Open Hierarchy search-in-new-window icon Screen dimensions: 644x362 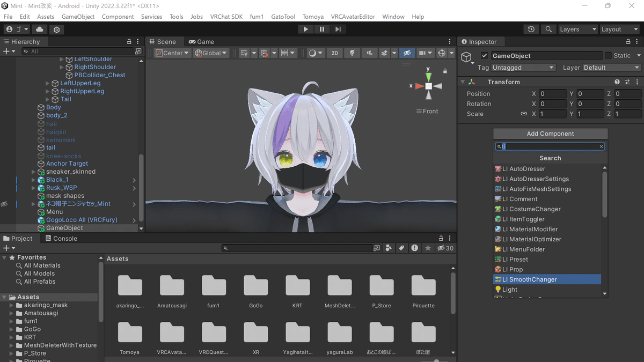click(x=138, y=51)
